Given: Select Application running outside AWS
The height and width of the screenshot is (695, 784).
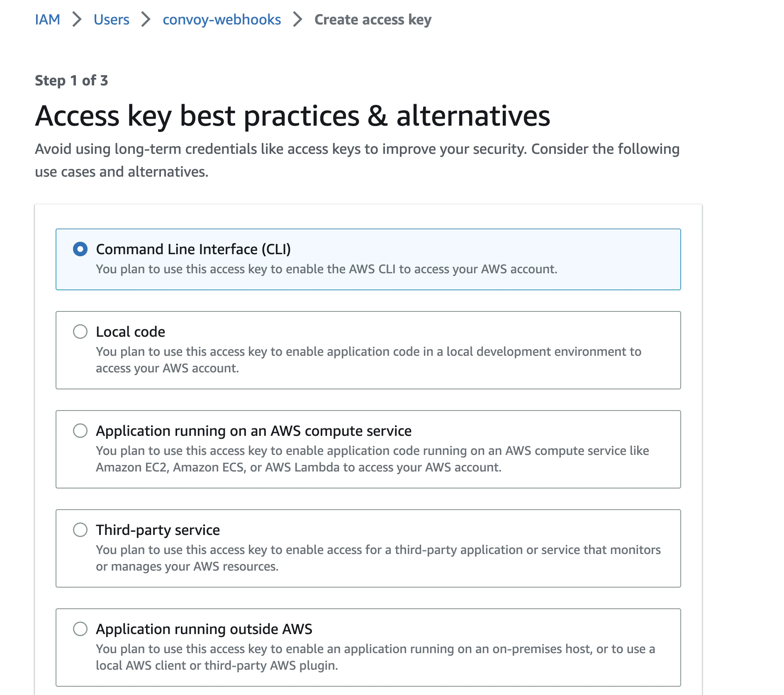Looking at the screenshot, I should pyautogui.click(x=80, y=629).
